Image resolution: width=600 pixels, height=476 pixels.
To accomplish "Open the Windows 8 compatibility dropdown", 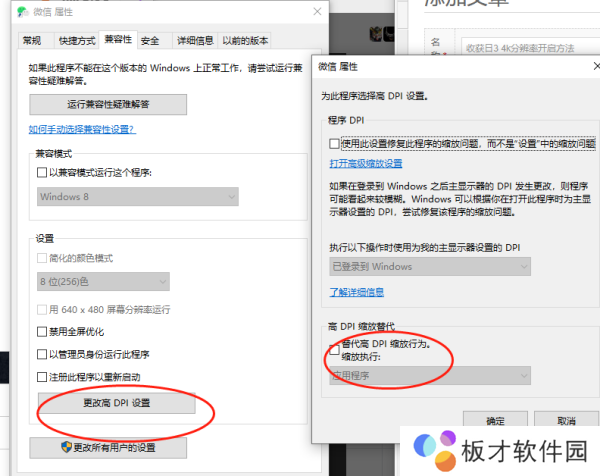I will pos(137,197).
